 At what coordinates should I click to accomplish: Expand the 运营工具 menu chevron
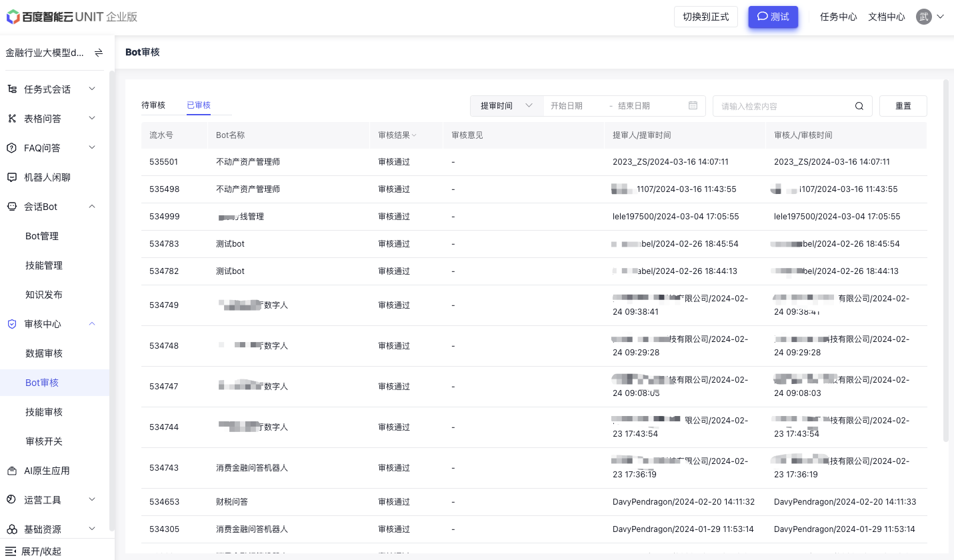point(92,499)
